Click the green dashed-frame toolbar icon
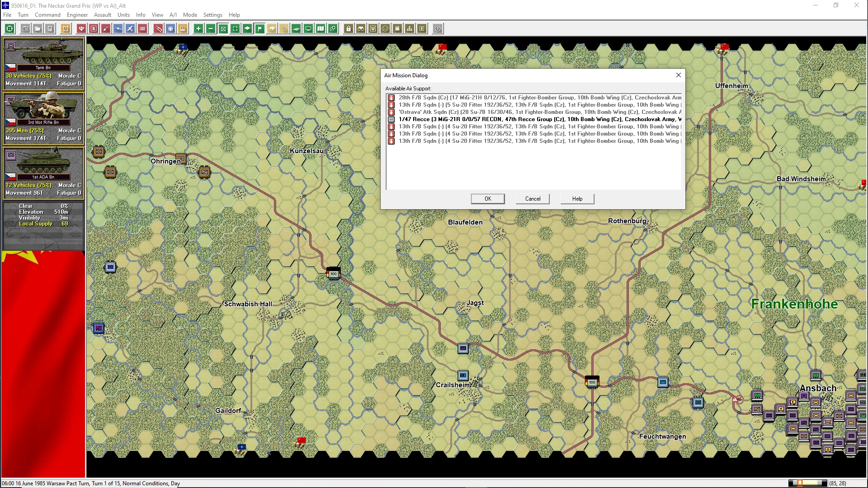The width and height of the screenshot is (868, 488). [235, 29]
